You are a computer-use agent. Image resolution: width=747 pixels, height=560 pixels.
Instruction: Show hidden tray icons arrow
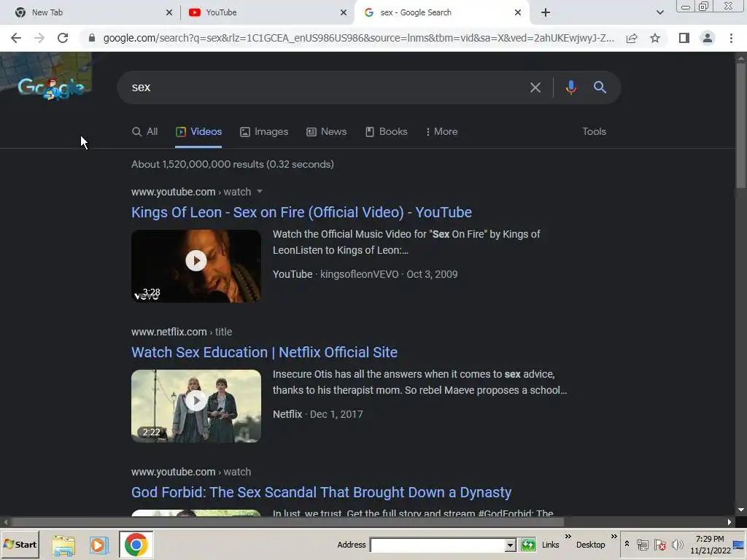point(627,544)
